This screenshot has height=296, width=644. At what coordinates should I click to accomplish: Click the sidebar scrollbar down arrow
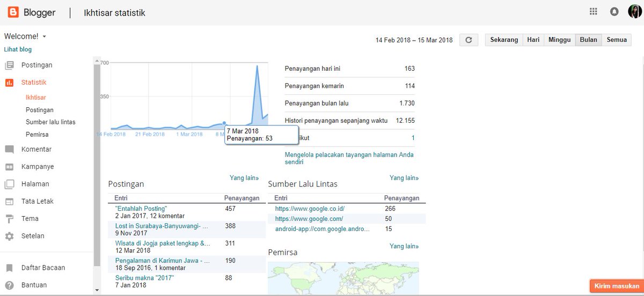[x=97, y=290]
